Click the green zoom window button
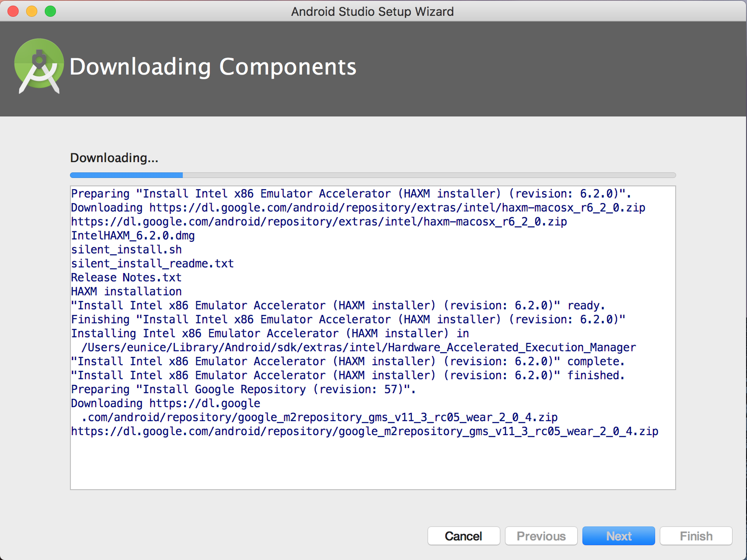This screenshot has width=747, height=560. [x=50, y=11]
